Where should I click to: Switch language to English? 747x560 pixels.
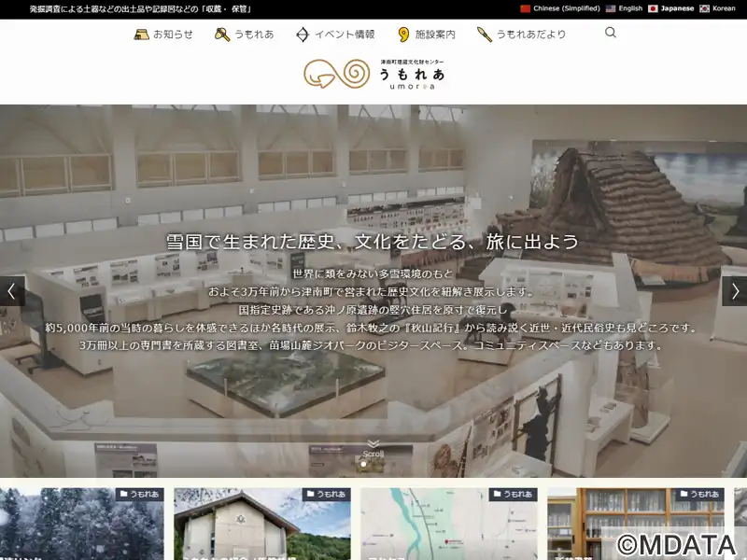click(x=630, y=8)
